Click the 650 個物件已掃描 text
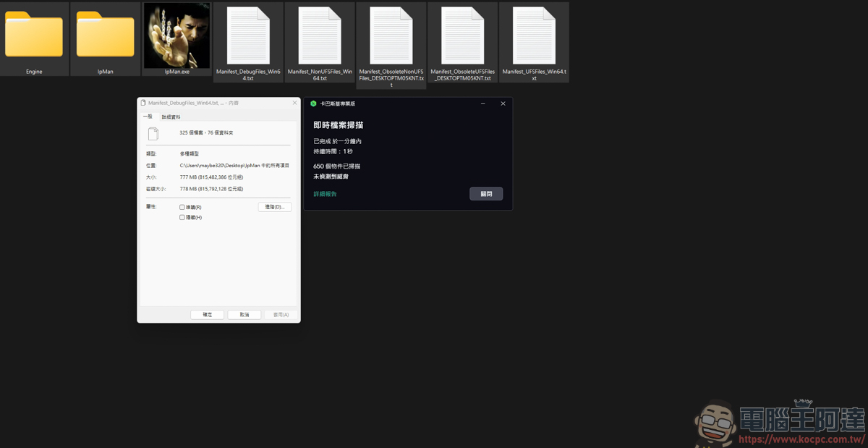The width and height of the screenshot is (868, 448). [x=336, y=166]
